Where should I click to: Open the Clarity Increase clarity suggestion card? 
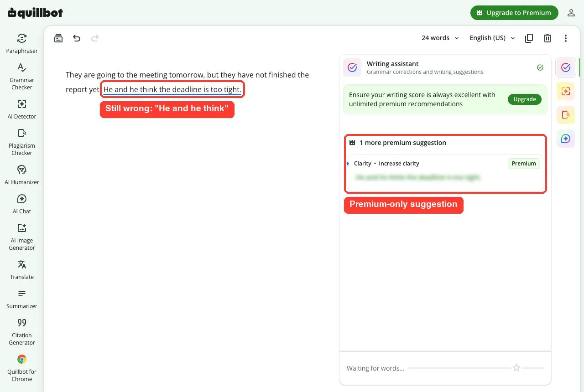[445, 172]
